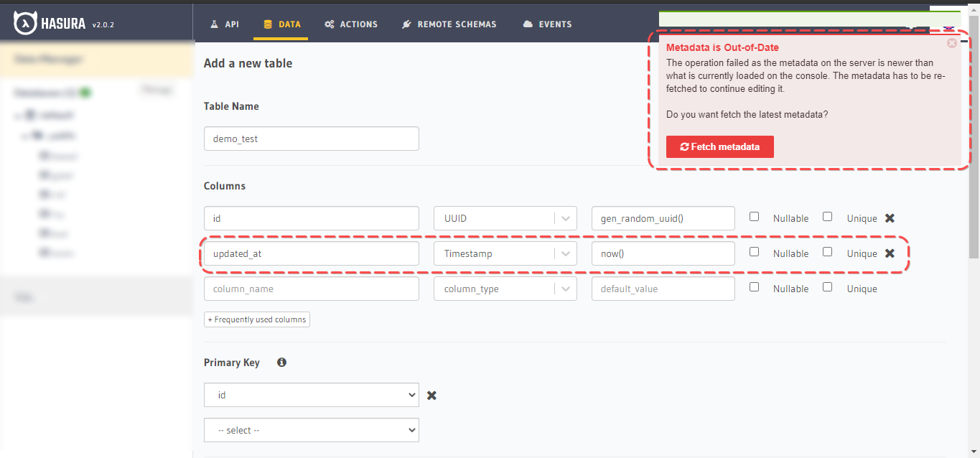Open the EVENTS tab
The height and width of the screenshot is (458, 980).
tap(548, 24)
